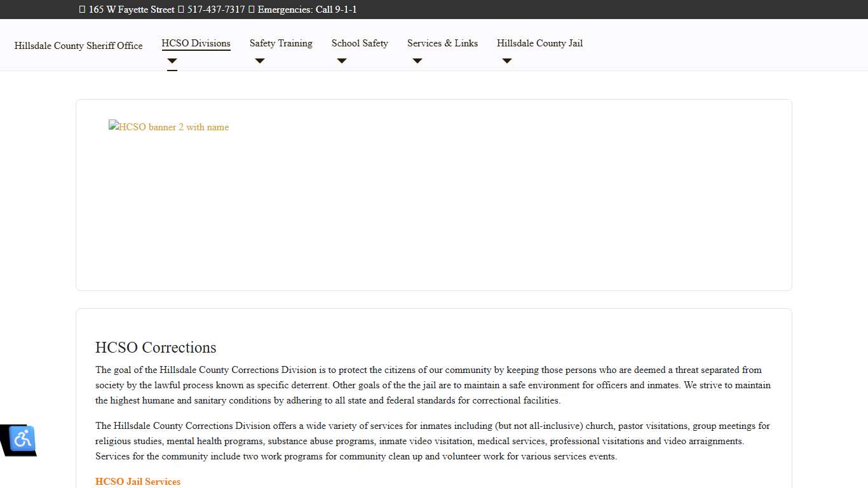
Task: Expand the arrow under Hillsdale County Jail
Action: [507, 61]
